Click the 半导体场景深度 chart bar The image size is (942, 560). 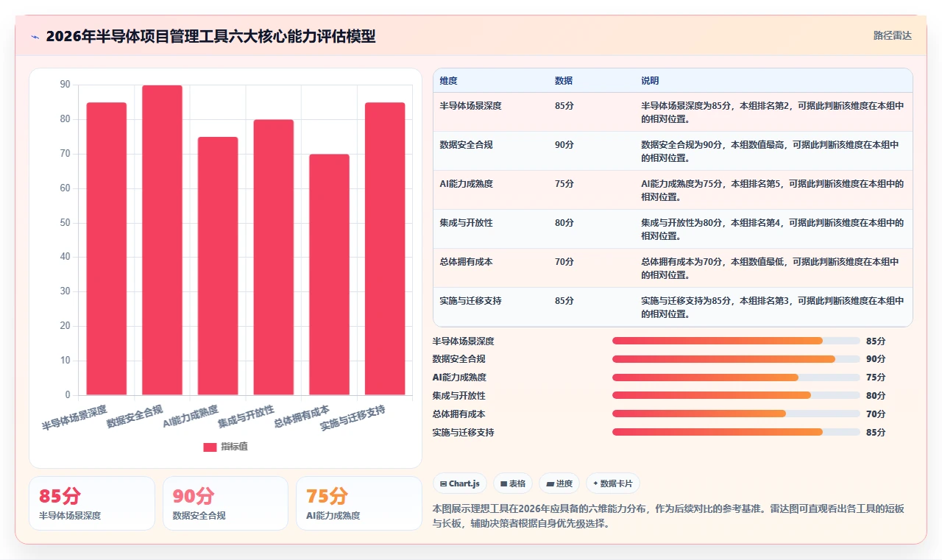[107, 249]
